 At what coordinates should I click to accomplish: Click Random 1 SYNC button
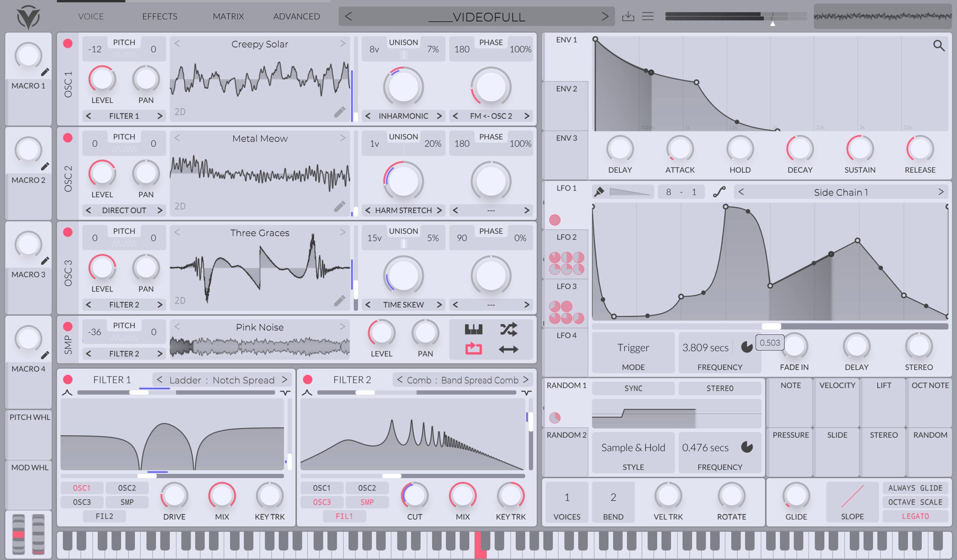pyautogui.click(x=633, y=388)
